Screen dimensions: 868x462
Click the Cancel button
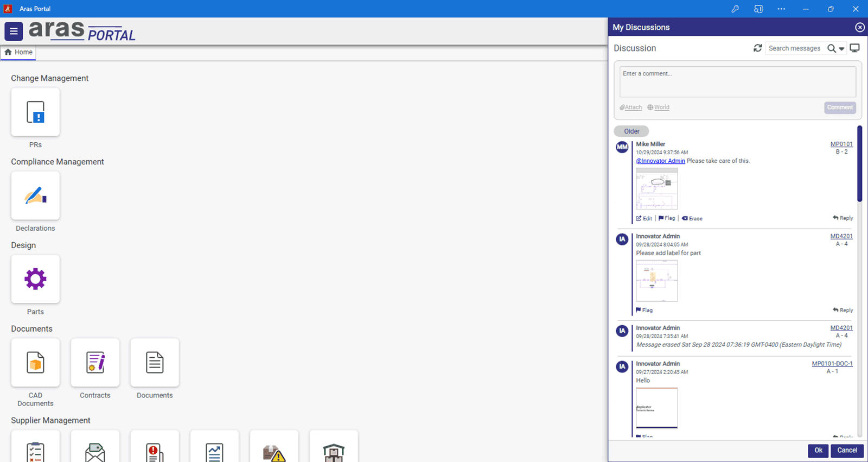coord(847,451)
